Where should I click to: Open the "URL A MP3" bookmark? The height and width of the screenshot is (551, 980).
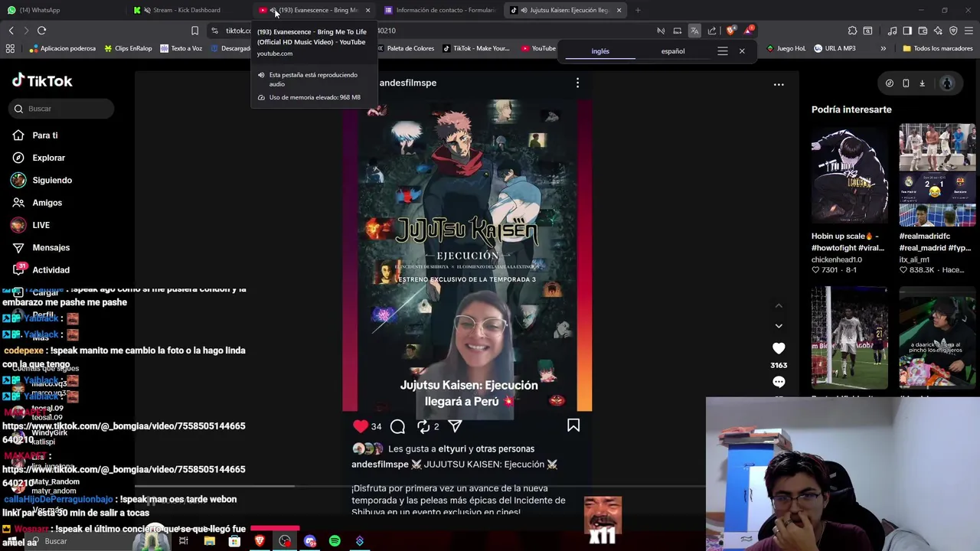[835, 48]
